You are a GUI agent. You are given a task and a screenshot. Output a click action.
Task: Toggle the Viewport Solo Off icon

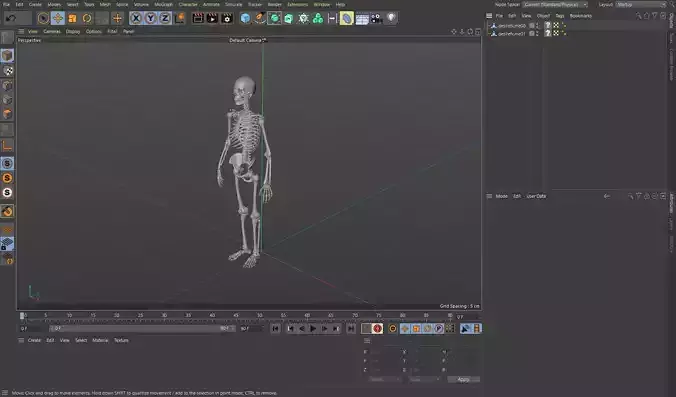pyautogui.click(x=7, y=163)
